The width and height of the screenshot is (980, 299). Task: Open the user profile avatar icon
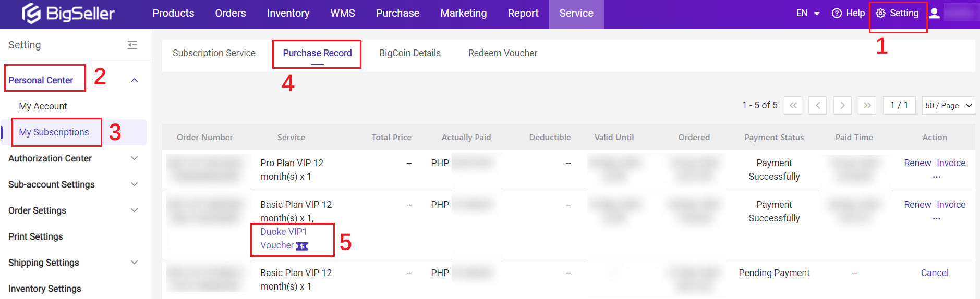point(935,14)
